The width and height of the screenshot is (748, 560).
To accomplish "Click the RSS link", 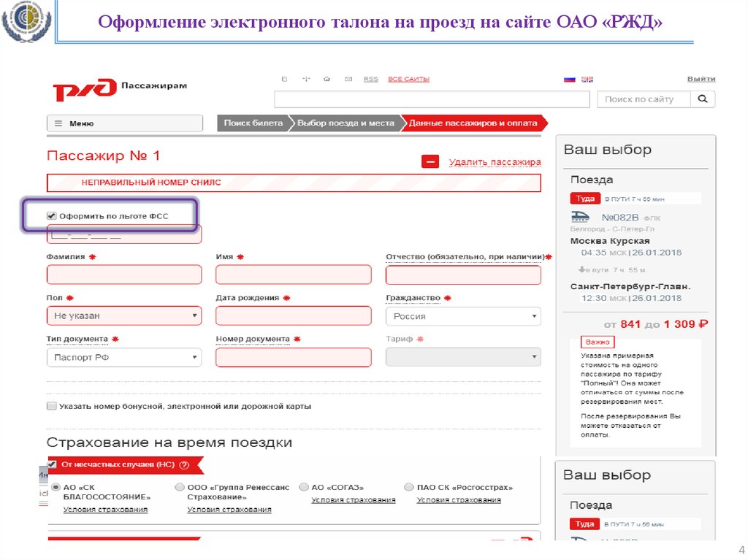I will coord(370,79).
